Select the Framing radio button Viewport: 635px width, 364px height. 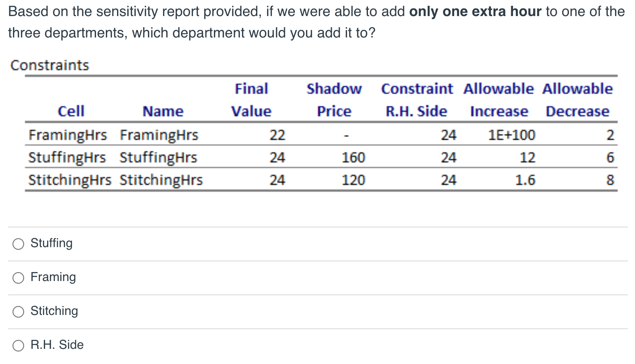tap(18, 277)
